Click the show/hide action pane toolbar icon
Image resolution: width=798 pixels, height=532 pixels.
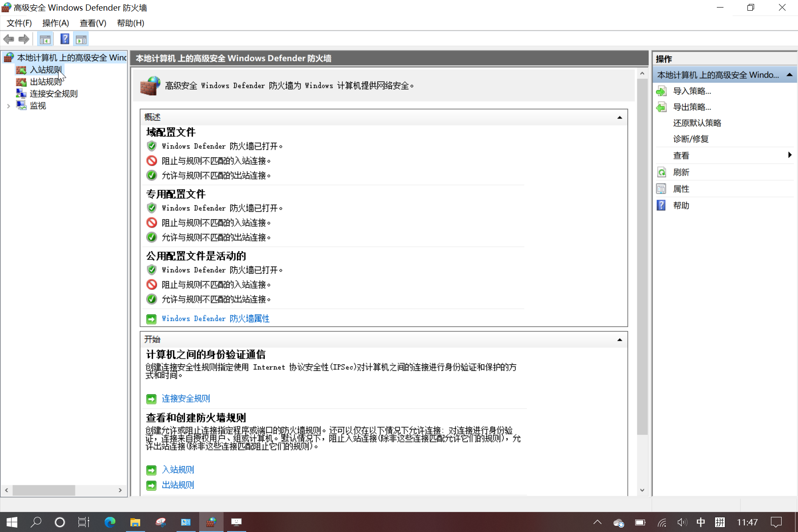[x=81, y=39]
